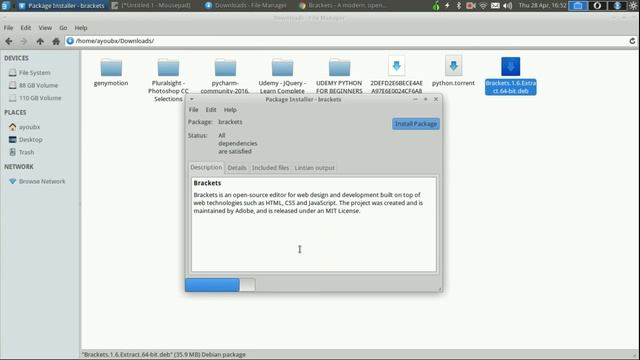This screenshot has height=360, width=640.
Task: Click the clock showing Thu 28 Apr, 16:52
Action: tap(542, 6)
